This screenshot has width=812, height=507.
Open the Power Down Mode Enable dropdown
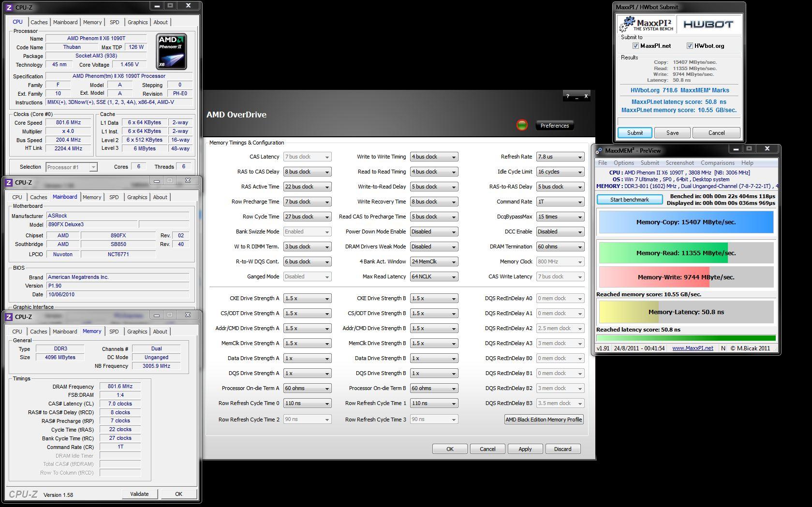(434, 232)
